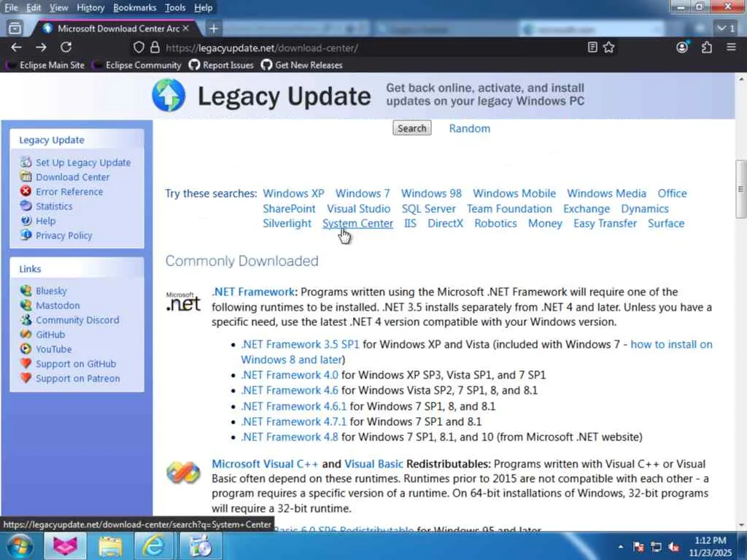The width and height of the screenshot is (747, 560).
Task: Click the volume tray icon
Action: click(673, 547)
